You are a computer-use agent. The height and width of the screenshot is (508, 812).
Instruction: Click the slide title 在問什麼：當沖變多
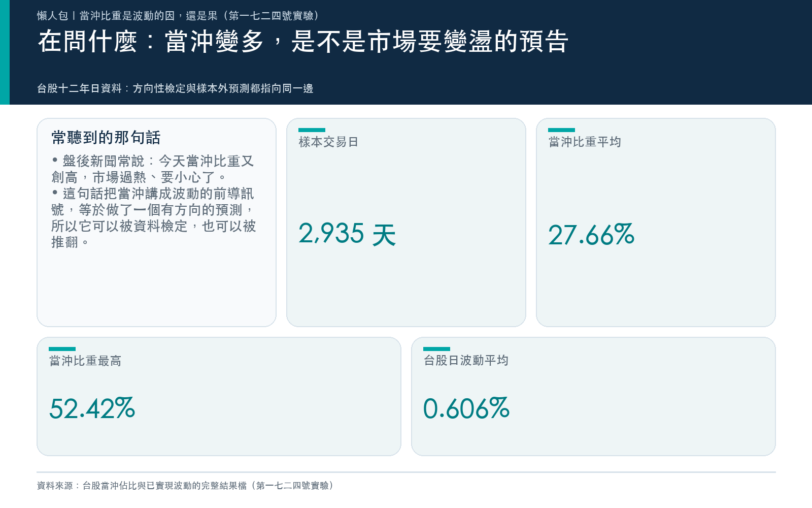(x=303, y=41)
